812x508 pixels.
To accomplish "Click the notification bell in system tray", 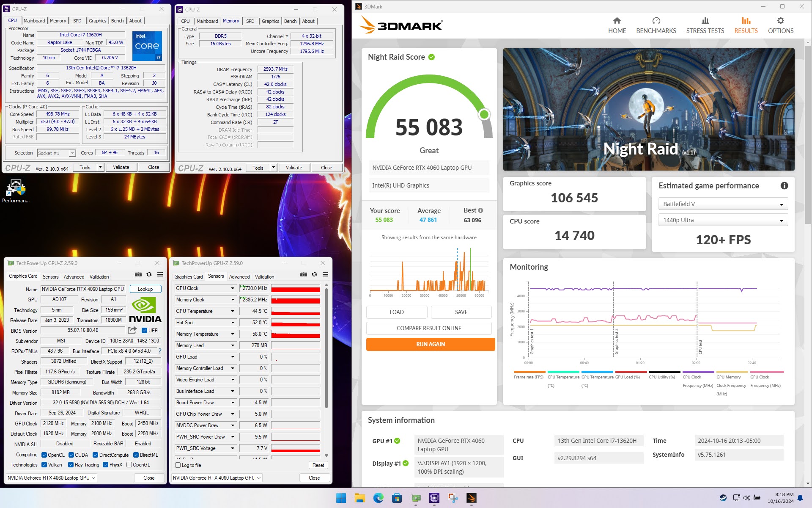I will click(800, 498).
